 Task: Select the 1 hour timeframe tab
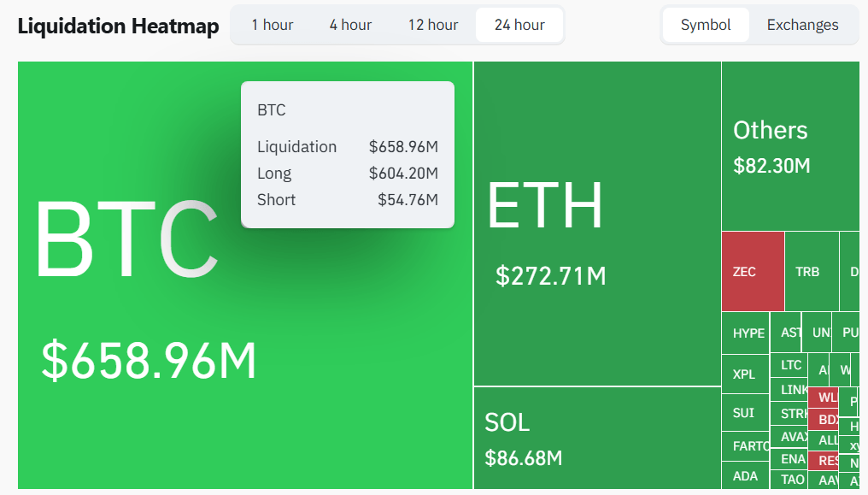click(x=273, y=25)
